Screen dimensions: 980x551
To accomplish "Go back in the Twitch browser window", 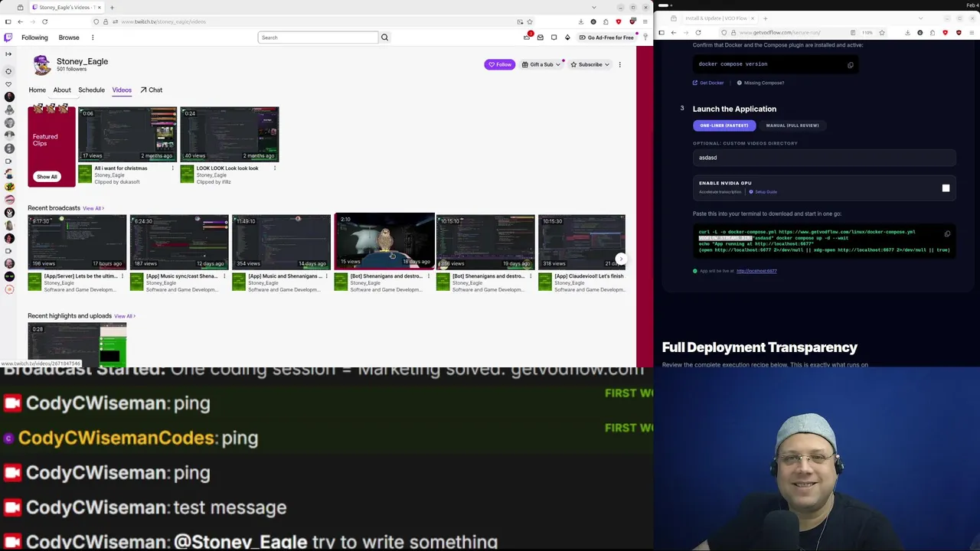I will pos(20,21).
